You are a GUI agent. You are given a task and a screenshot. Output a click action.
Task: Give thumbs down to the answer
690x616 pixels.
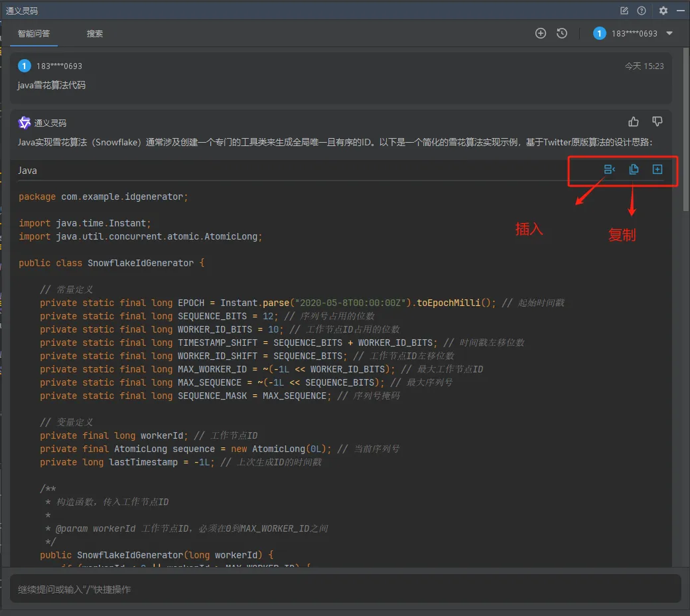[x=657, y=122]
